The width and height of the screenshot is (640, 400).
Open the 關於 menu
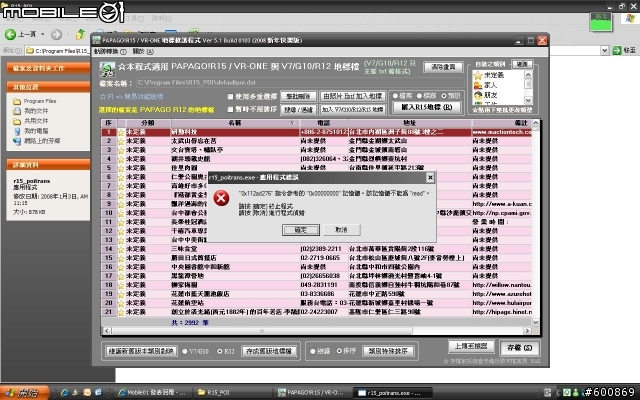coord(143,51)
